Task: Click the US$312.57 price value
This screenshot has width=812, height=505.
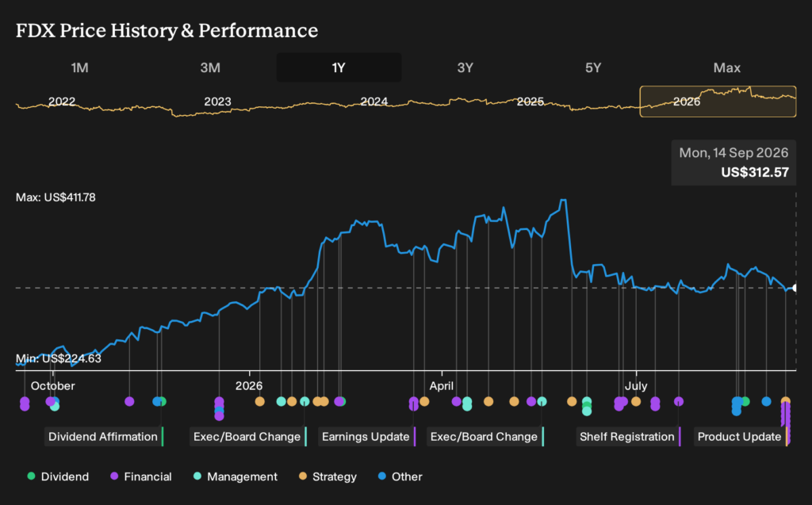Action: [x=755, y=173]
